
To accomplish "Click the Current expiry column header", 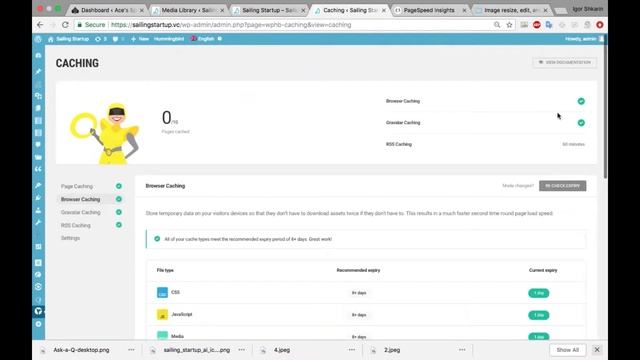I will click(543, 270).
